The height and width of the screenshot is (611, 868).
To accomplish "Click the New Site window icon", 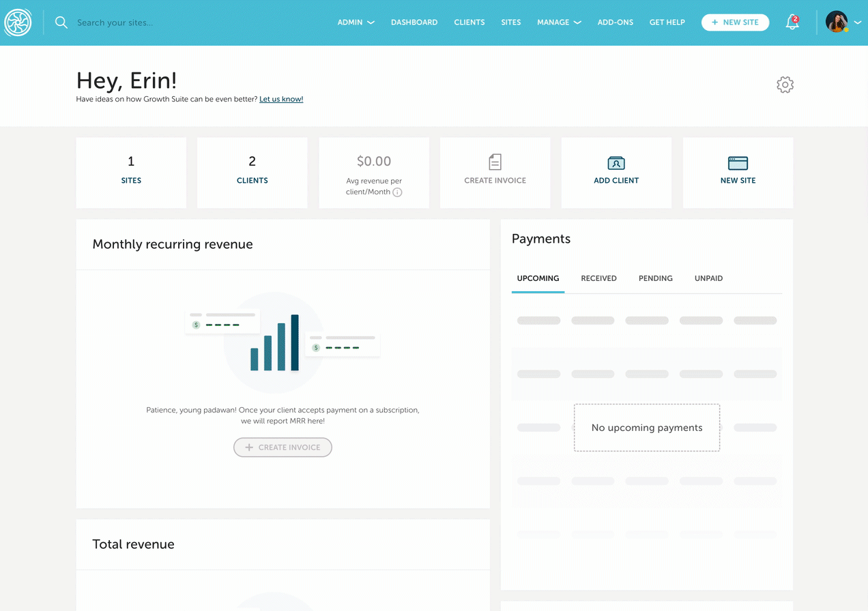I will tap(738, 163).
